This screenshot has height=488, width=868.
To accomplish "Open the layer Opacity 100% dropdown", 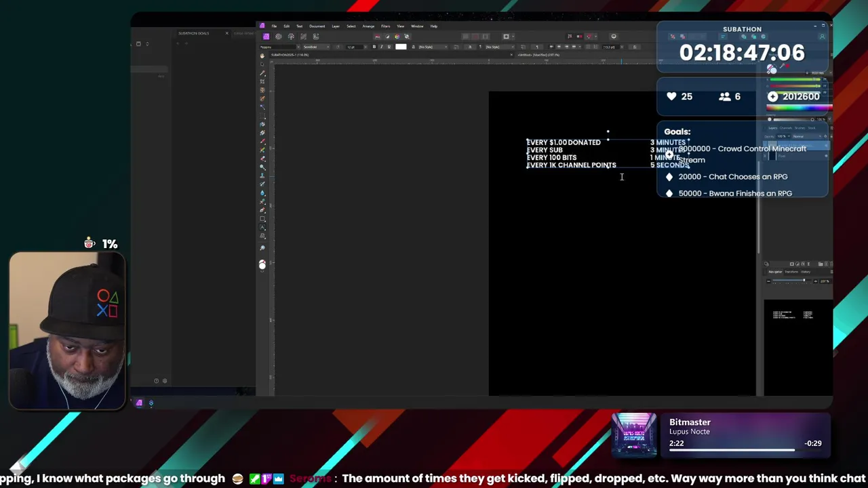I will click(x=783, y=136).
